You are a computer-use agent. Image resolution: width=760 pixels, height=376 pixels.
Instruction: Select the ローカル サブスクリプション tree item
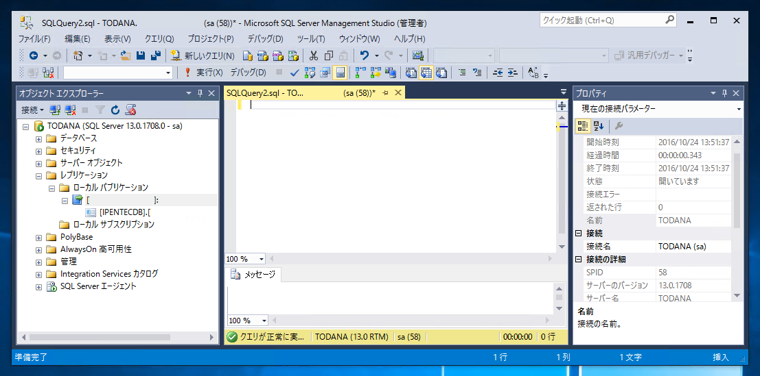coord(113,225)
